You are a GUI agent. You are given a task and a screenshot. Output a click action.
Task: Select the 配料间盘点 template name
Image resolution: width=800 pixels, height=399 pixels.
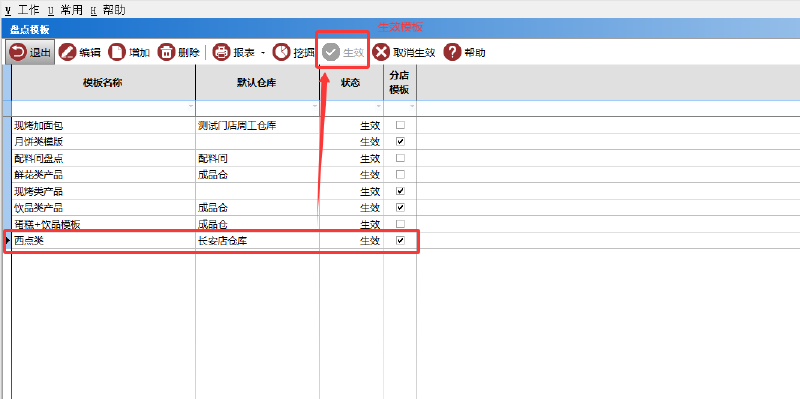click(39, 159)
